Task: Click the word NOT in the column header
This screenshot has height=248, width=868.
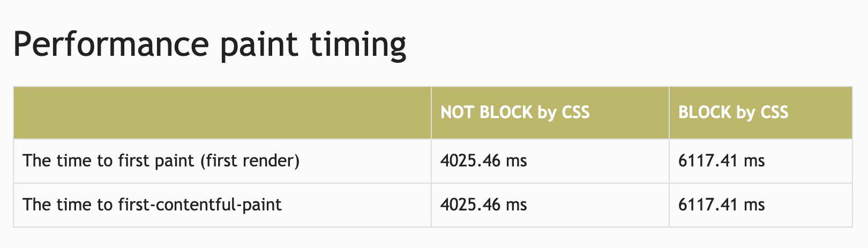Action: pyautogui.click(x=458, y=112)
